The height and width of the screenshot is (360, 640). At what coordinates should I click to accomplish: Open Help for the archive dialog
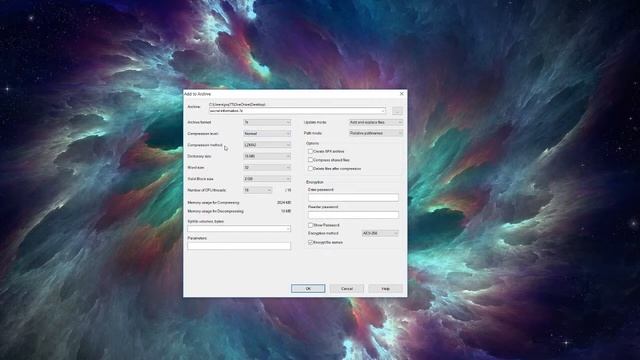pyautogui.click(x=385, y=289)
